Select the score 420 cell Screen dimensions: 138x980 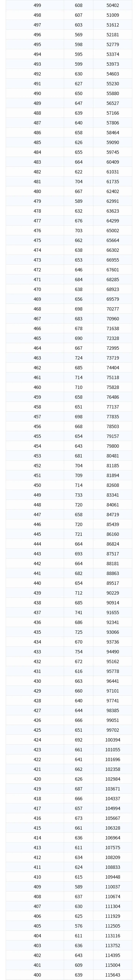[37, 779]
